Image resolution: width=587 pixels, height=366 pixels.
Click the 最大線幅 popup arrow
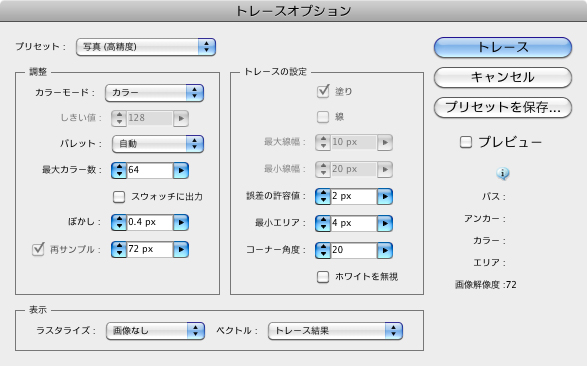385,143
